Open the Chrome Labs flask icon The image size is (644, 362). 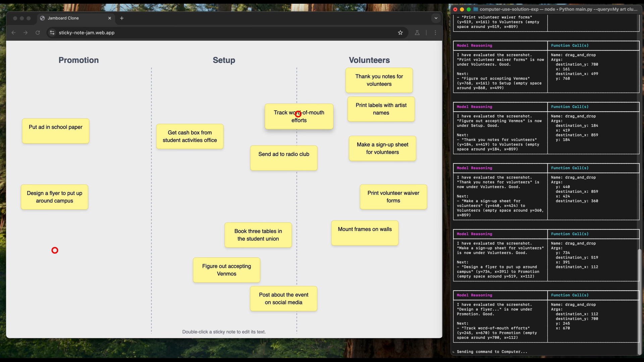[417, 33]
